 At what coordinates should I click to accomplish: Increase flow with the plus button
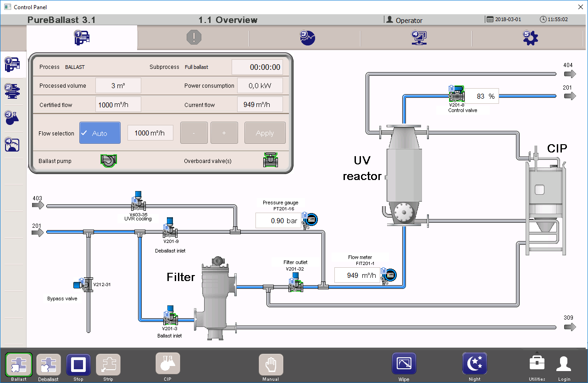tap(224, 133)
